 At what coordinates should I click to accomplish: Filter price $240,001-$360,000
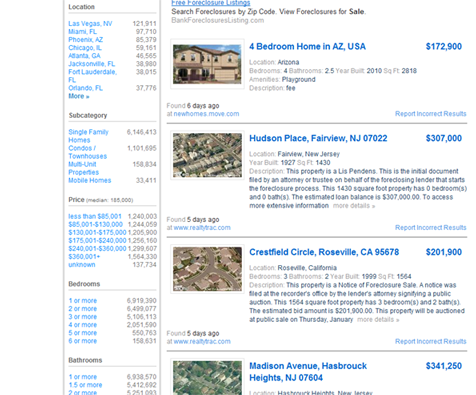[97, 248]
